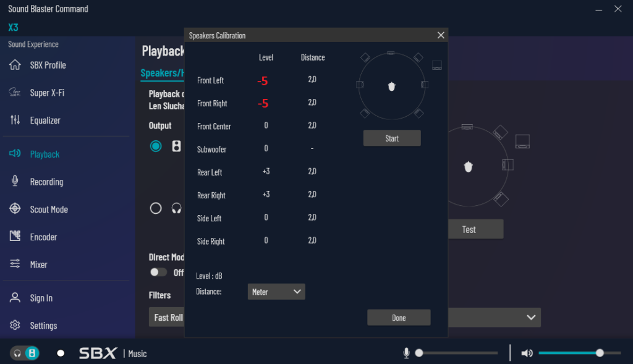
Task: Click the Settings gear icon
Action: 15,325
